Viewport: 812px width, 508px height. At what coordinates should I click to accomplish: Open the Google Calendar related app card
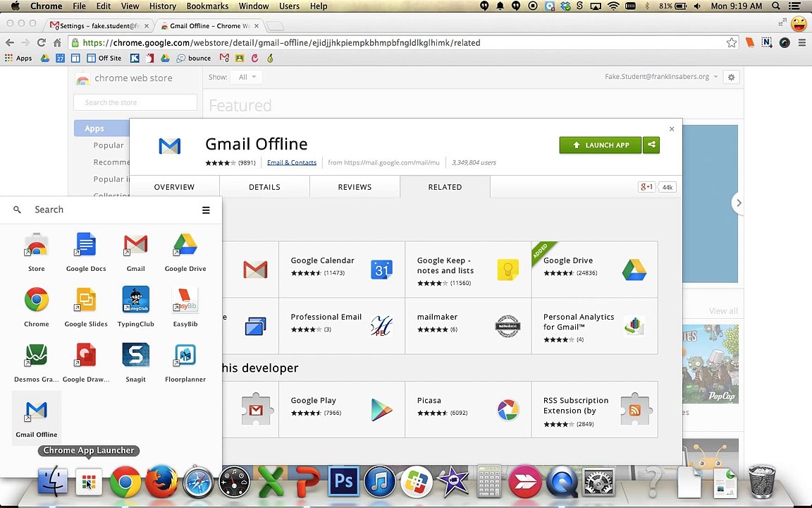pyautogui.click(x=342, y=270)
